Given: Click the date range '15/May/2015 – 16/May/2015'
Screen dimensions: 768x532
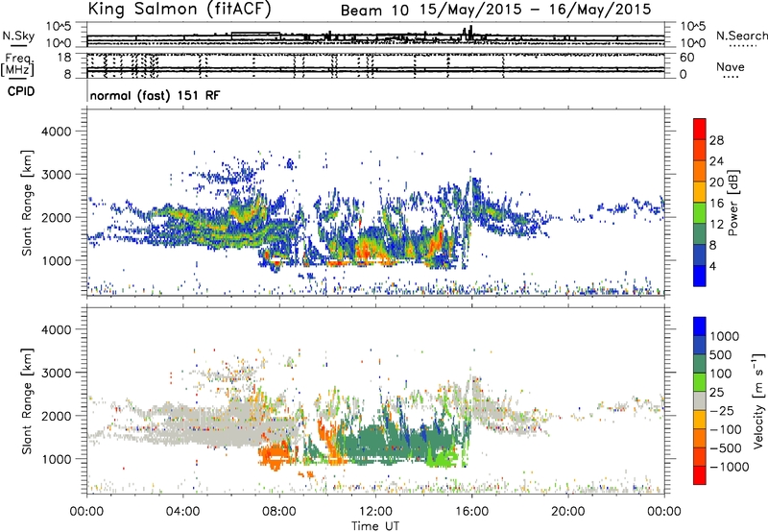Looking at the screenshot, I should pos(536,10).
